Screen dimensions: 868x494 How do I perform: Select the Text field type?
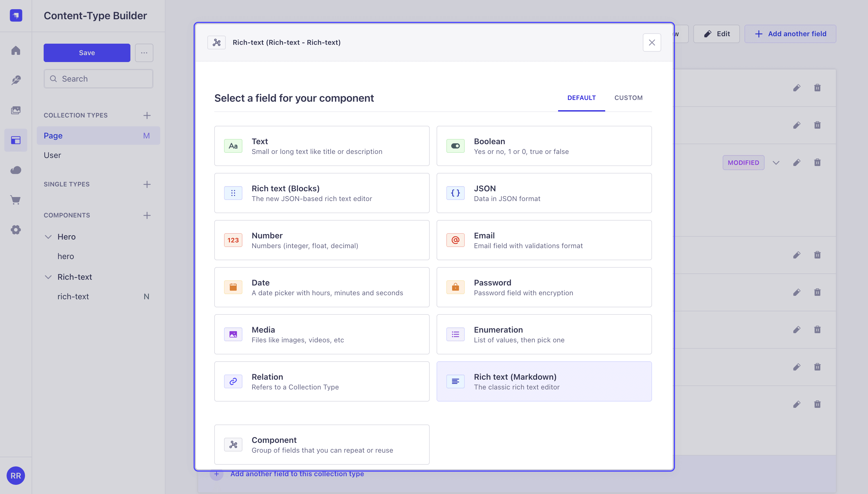(322, 146)
